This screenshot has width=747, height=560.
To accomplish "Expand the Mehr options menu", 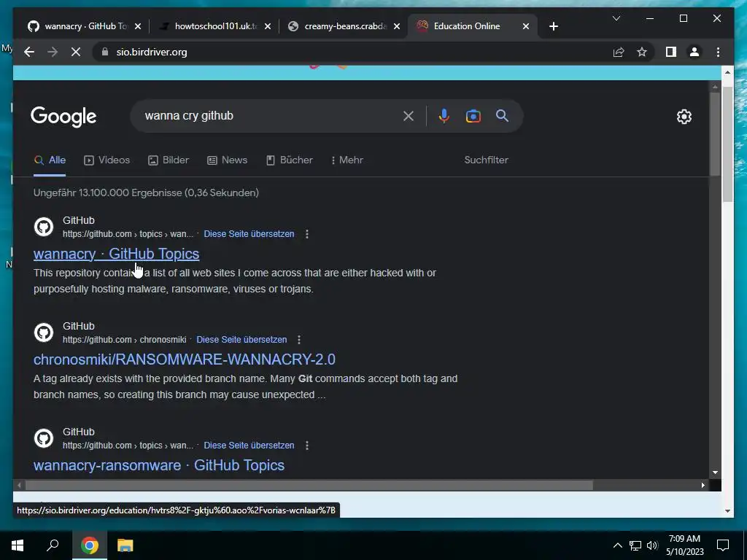I will coord(347,160).
